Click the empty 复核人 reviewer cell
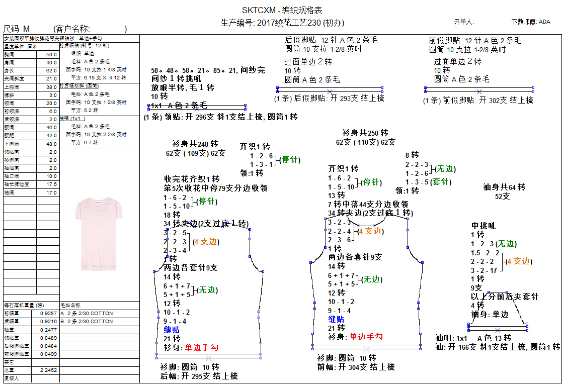The image size is (566, 392). pos(45,378)
